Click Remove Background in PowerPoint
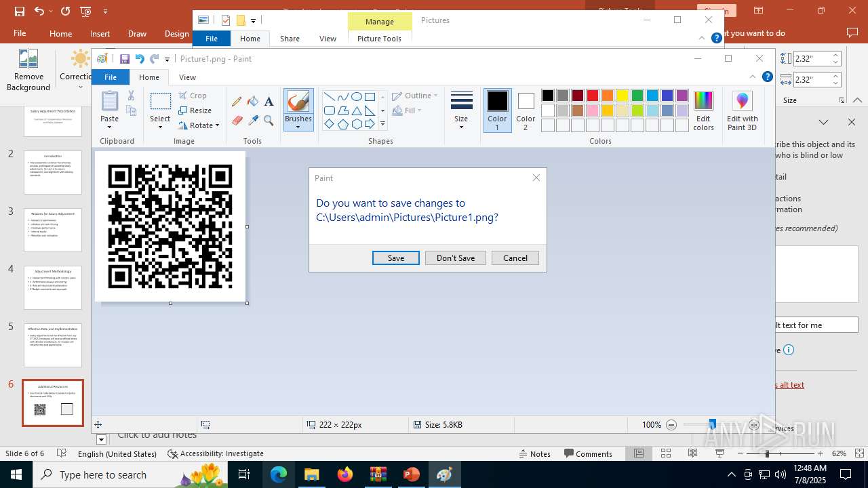Viewport: 868px width, 488px height. (x=28, y=70)
